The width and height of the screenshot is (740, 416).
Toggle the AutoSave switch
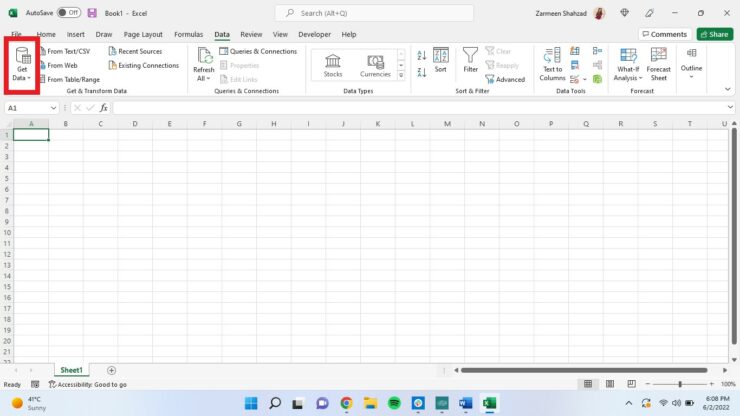point(69,13)
